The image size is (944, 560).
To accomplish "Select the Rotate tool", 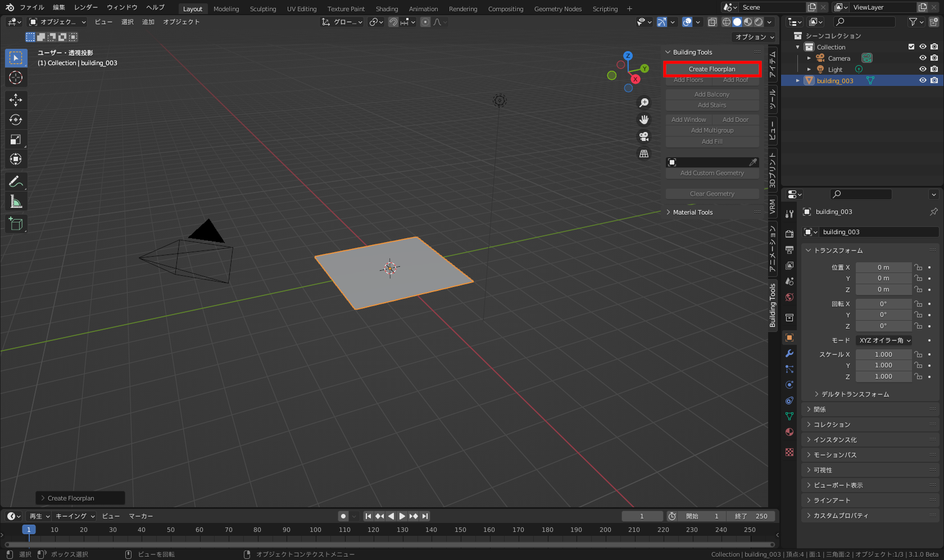I will click(16, 120).
